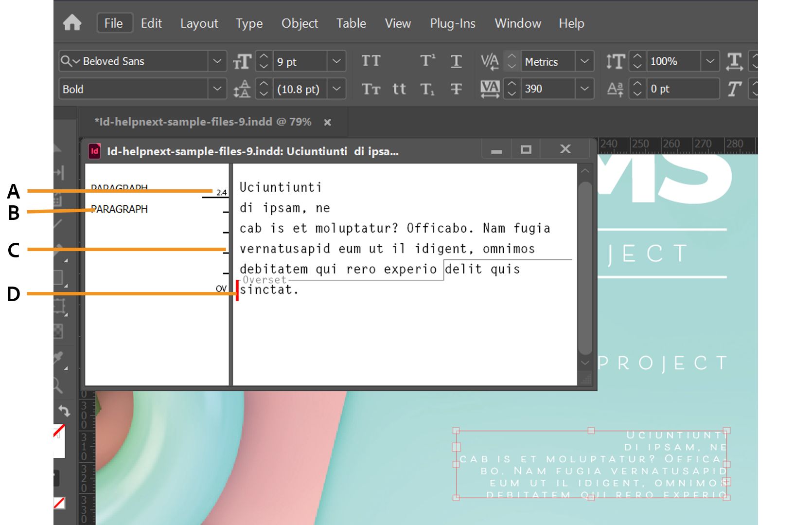Maximize the Story Editor window
The height and width of the screenshot is (525, 812).
[x=526, y=150]
